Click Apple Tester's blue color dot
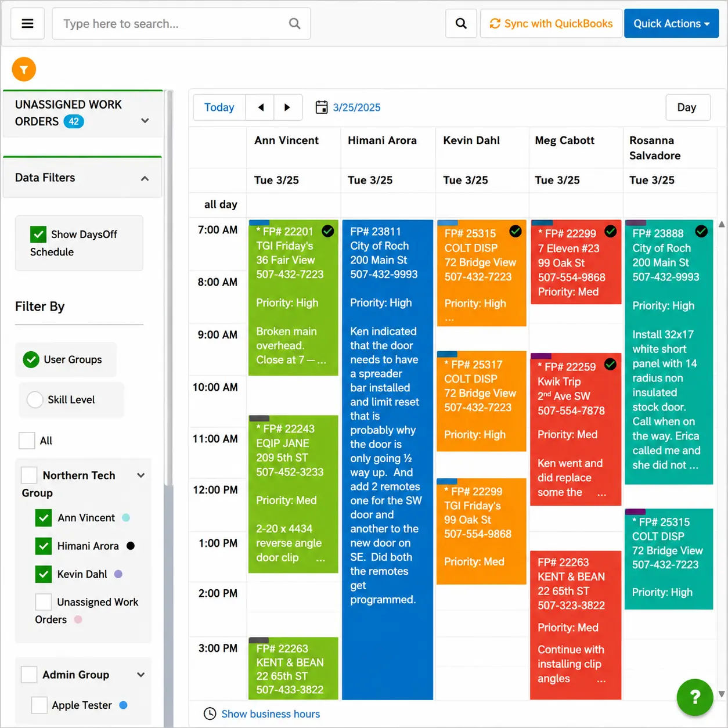This screenshot has height=728, width=728. click(123, 705)
